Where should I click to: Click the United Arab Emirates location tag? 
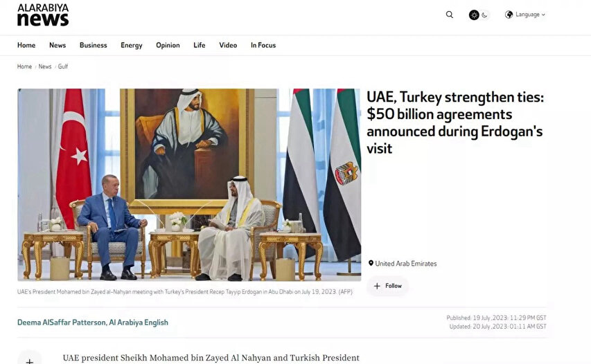click(x=403, y=264)
